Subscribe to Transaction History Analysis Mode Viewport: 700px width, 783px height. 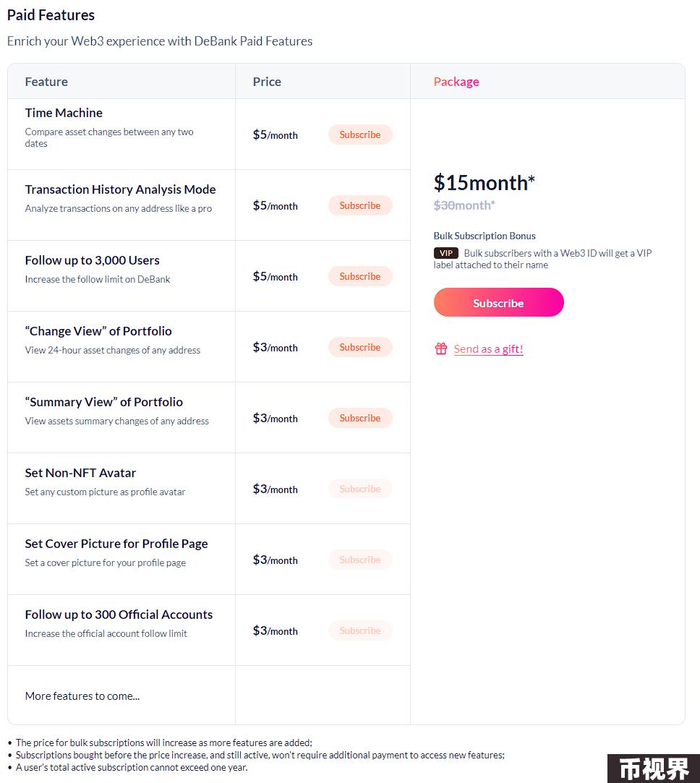tap(360, 206)
